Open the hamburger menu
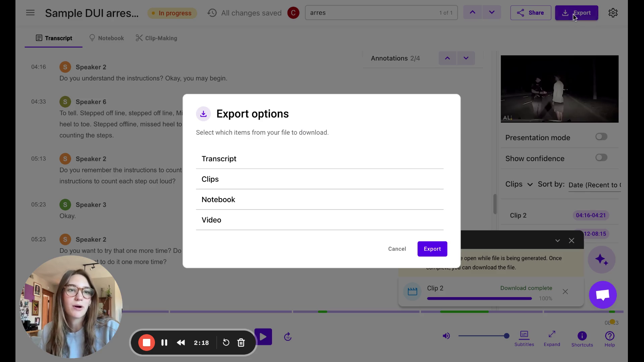Viewport: 644px width, 362px height. pyautogui.click(x=30, y=13)
